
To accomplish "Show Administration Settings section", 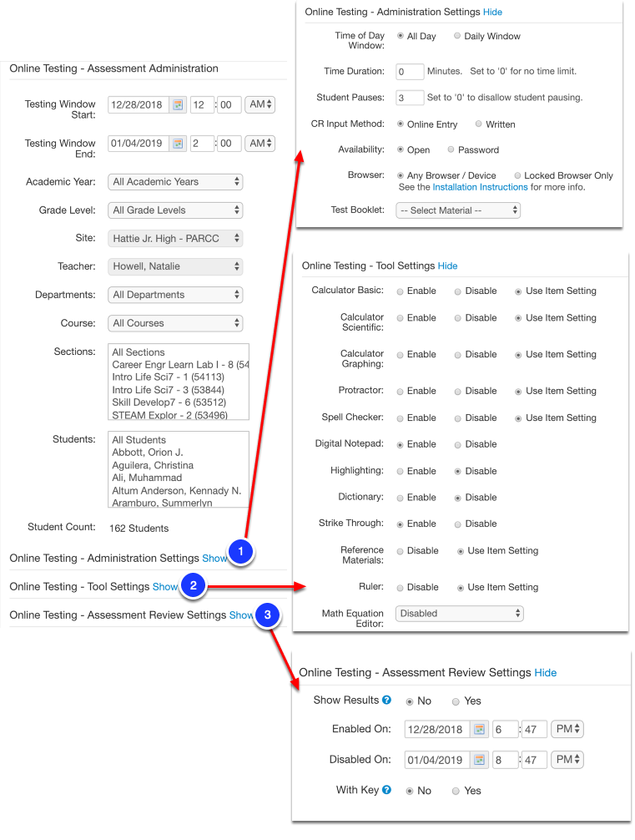I will pos(214,559).
